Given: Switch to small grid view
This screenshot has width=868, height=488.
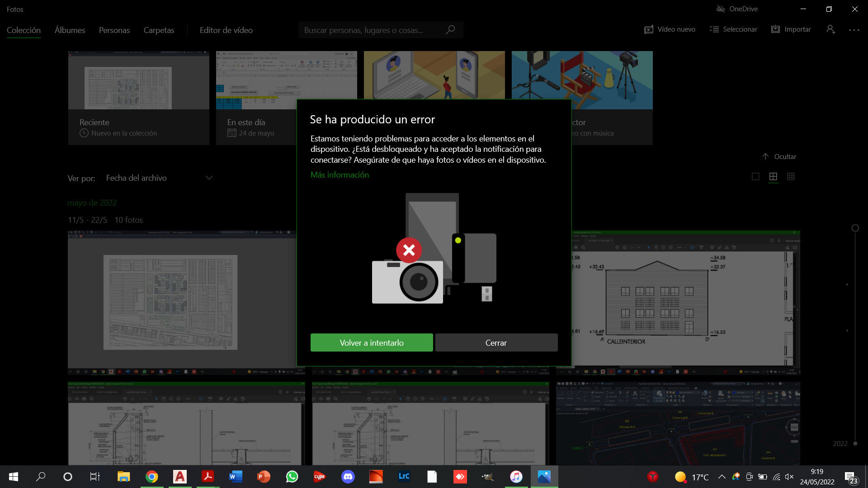Looking at the screenshot, I should click(x=791, y=177).
